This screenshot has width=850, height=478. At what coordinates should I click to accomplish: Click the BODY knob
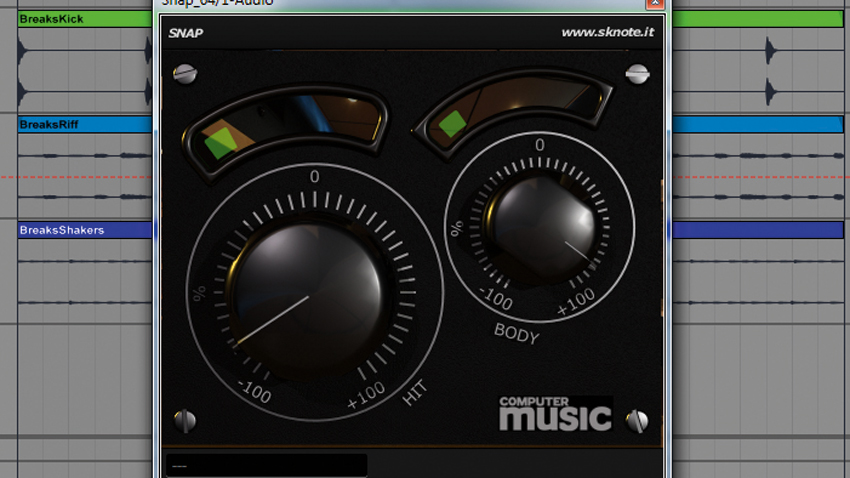pos(544,228)
